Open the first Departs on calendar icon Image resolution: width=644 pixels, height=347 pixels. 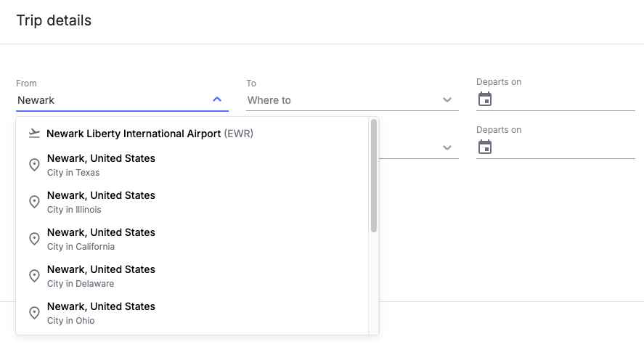(x=485, y=99)
